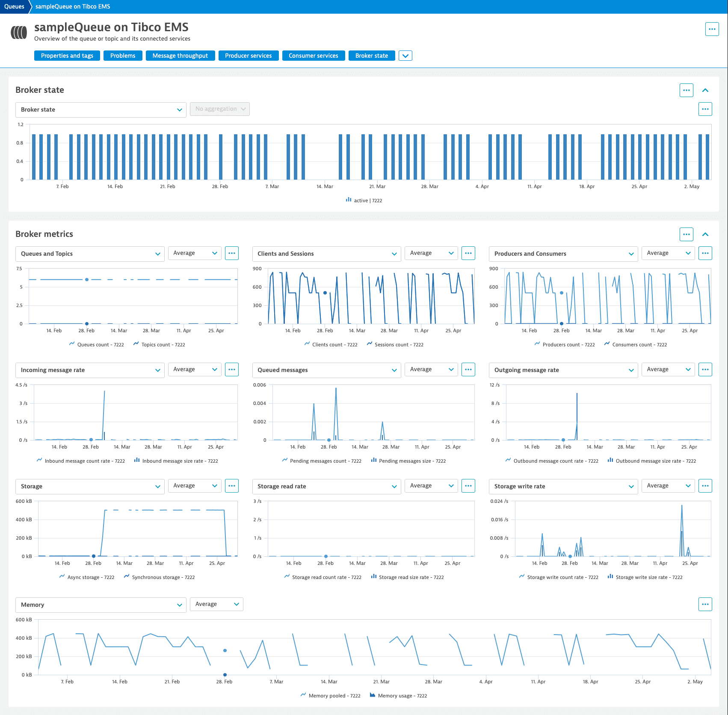Image resolution: width=728 pixels, height=715 pixels.
Task: Open Producers and Consumers chart options
Action: click(705, 253)
